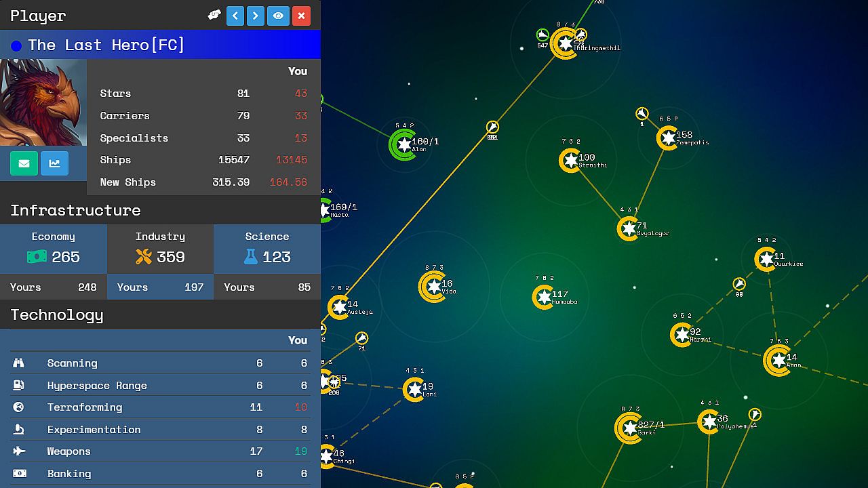
Task: Close the Player panel
Action: (302, 16)
